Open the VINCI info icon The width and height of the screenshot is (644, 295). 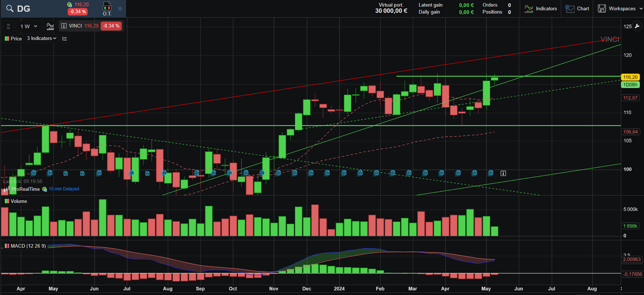(x=64, y=26)
